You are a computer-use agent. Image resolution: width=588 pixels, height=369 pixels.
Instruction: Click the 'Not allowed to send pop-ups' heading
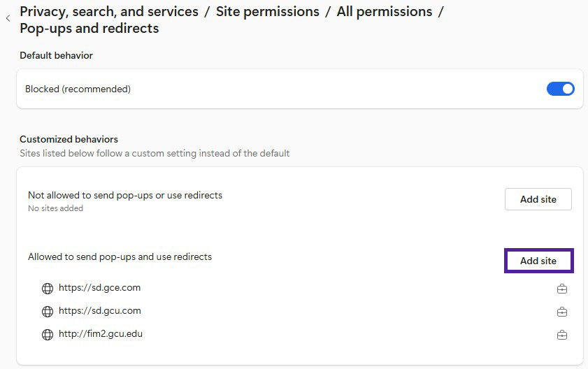125,195
